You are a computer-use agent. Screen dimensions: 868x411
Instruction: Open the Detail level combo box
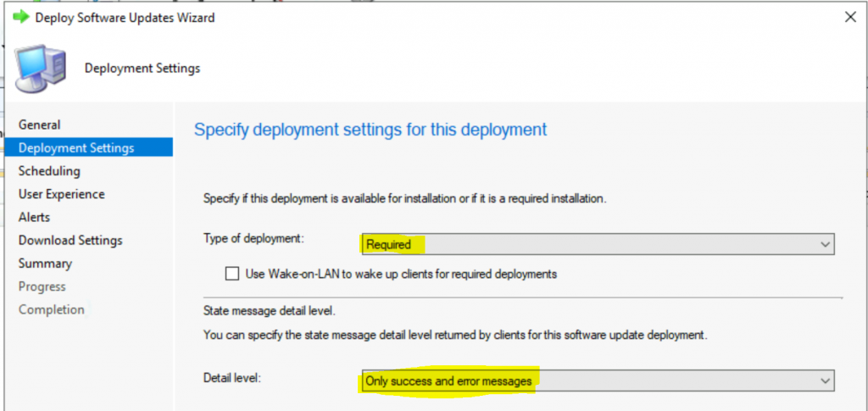click(598, 380)
